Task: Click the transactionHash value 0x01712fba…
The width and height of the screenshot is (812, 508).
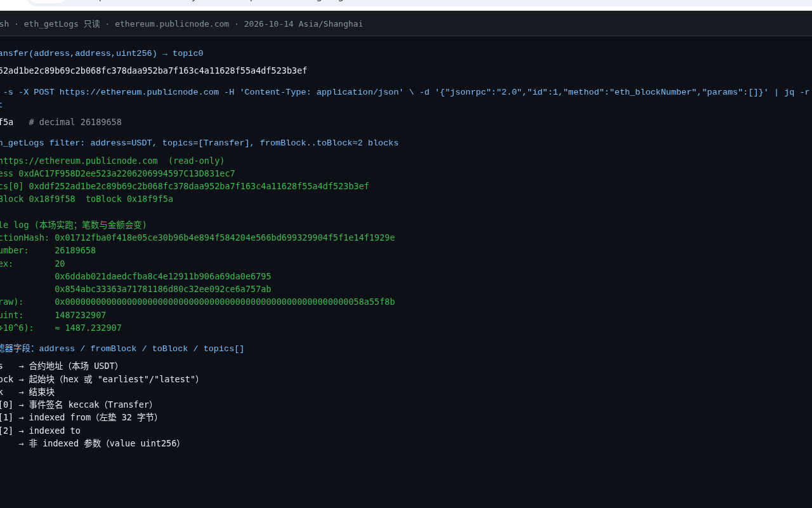Action: coord(225,237)
